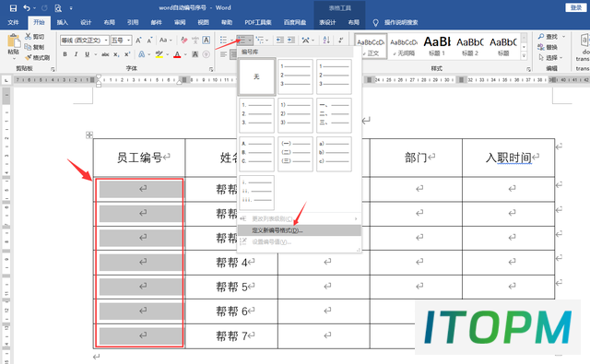
Task: Click the Increase Indent icon
Action: tap(291, 40)
